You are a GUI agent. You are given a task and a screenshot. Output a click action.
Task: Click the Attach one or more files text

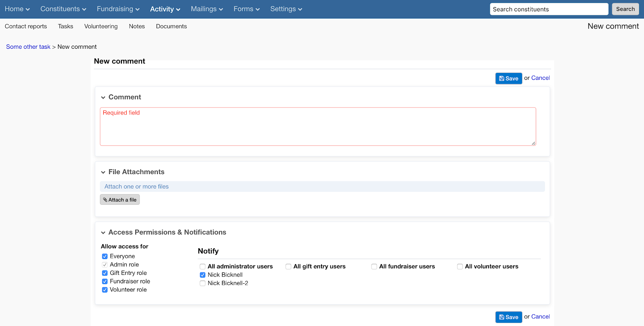(136, 187)
